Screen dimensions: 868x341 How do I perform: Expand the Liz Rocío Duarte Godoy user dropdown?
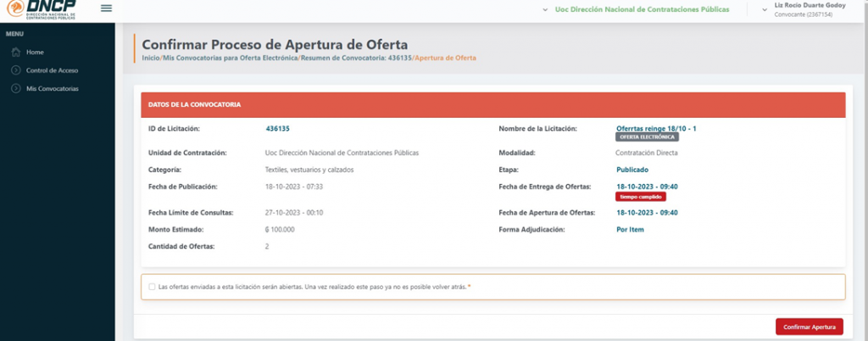coord(765,10)
